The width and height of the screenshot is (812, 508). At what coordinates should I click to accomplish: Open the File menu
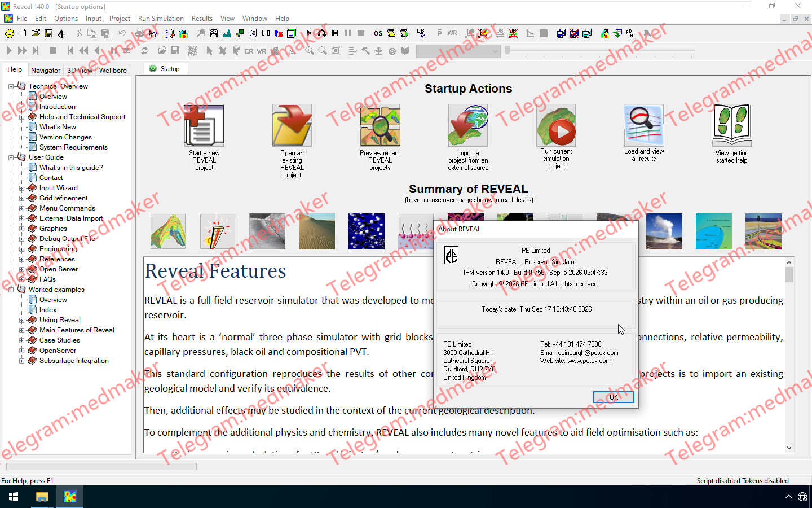22,19
